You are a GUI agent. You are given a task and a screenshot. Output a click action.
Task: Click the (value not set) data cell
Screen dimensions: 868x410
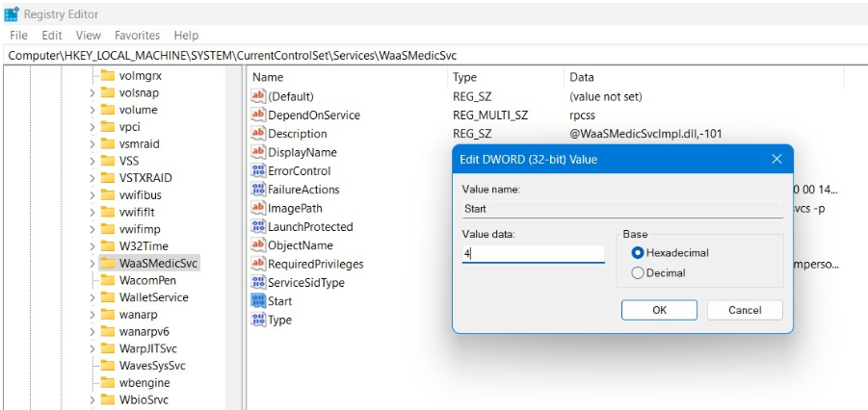tap(606, 97)
